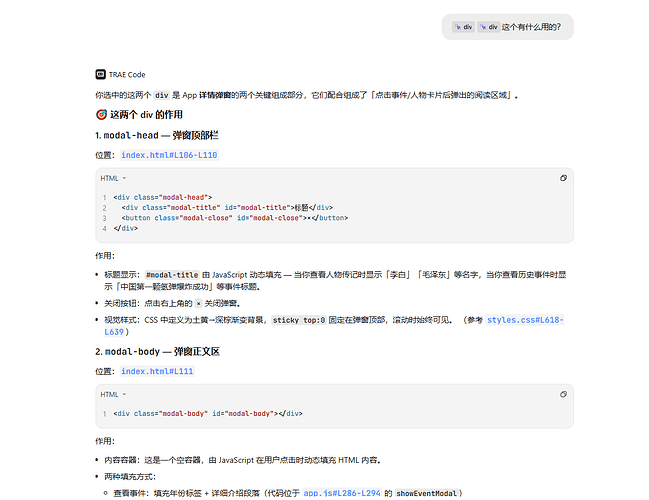Screen dimensions: 649x500
Task: Click inline code #modal-title in bullet
Action: 172,275
